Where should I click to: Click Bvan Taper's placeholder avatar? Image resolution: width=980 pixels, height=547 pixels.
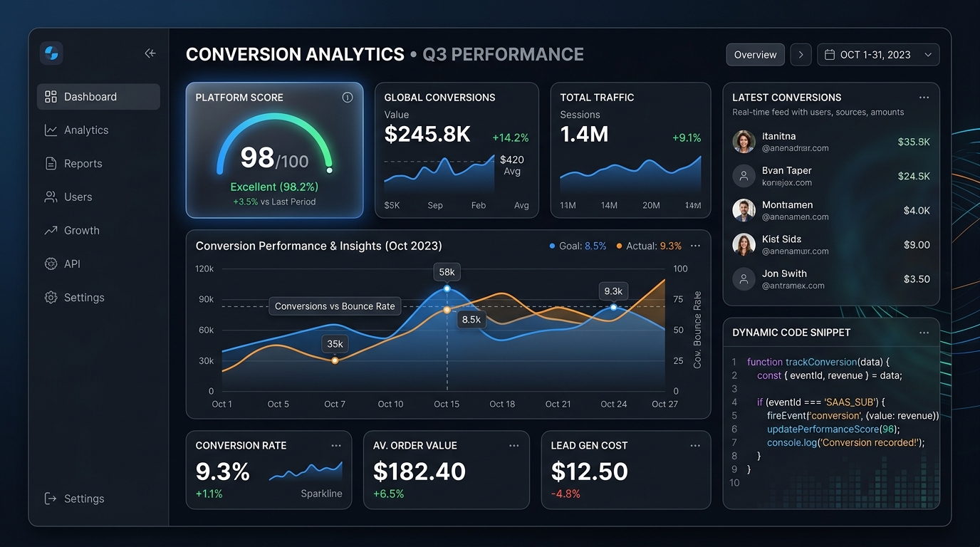[744, 176]
